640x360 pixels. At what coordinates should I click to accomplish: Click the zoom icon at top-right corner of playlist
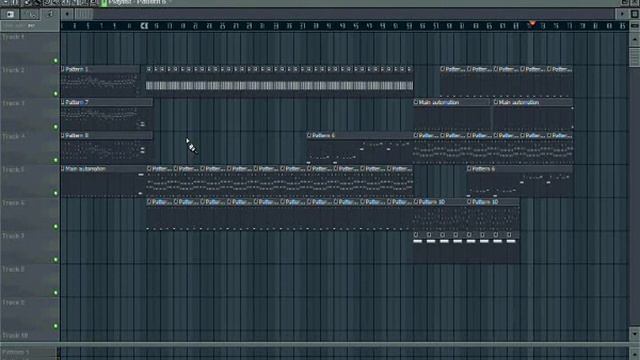[x=635, y=14]
